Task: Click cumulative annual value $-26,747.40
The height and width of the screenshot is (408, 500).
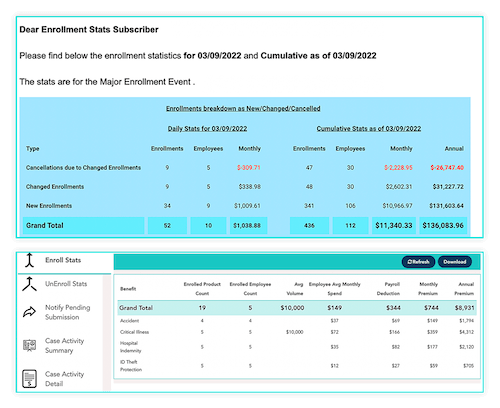Action: pyautogui.click(x=447, y=167)
